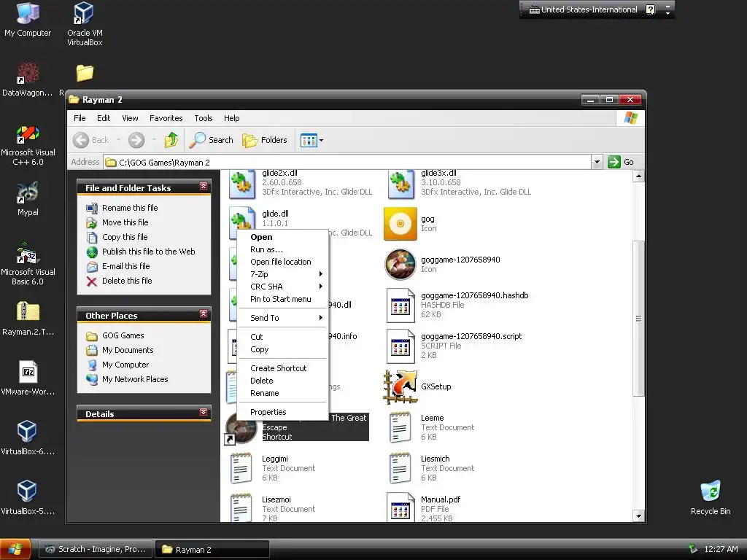The image size is (747, 560).
Task: Click scrollbar down arrow in file list
Action: click(x=638, y=516)
